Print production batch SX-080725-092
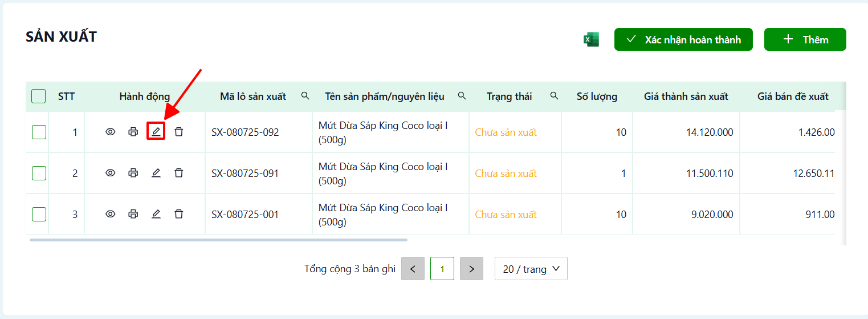 pos(133,132)
